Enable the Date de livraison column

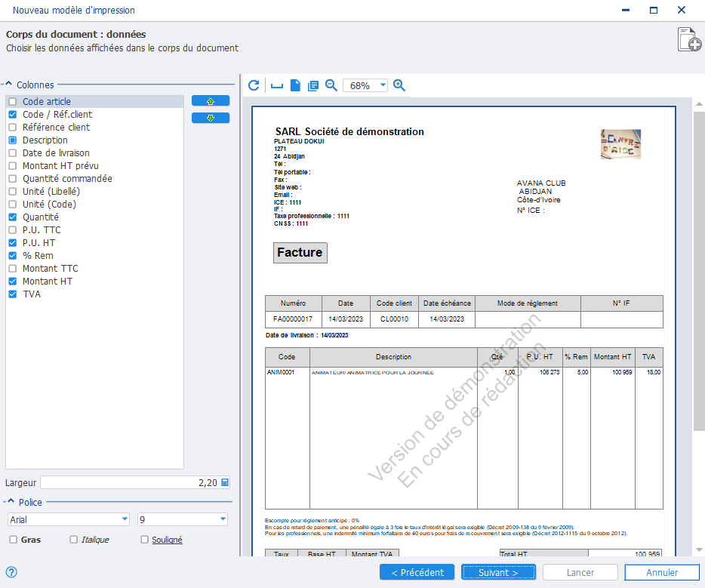pyautogui.click(x=13, y=152)
